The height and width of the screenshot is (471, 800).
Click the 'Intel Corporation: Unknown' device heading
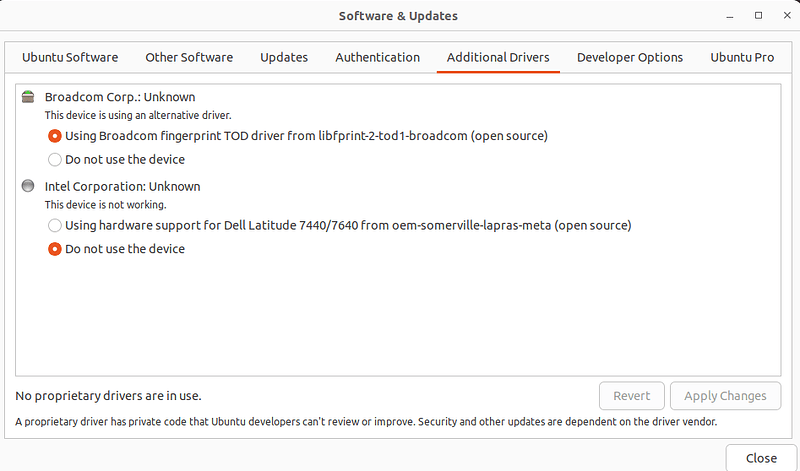point(122,186)
